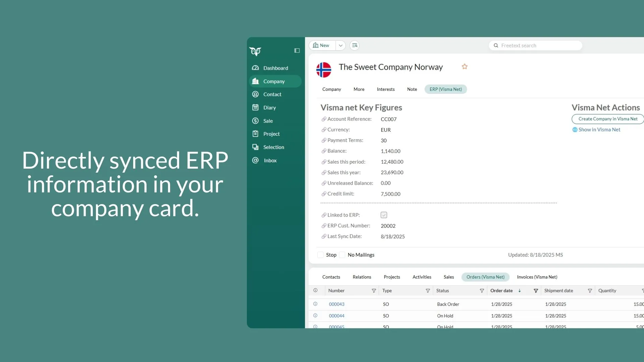This screenshot has height=362, width=644.
Task: Check the No Mailings box
Action: [342, 255]
